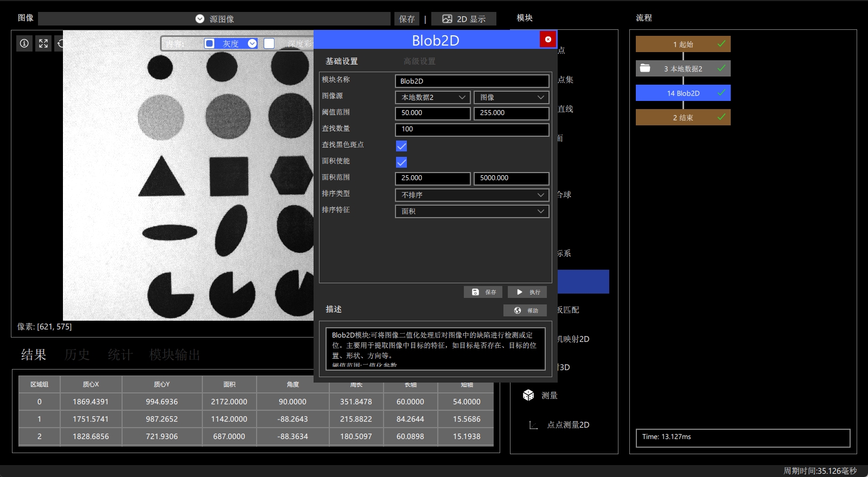
Task: Click the highlighted blue module entry
Action: click(x=583, y=282)
